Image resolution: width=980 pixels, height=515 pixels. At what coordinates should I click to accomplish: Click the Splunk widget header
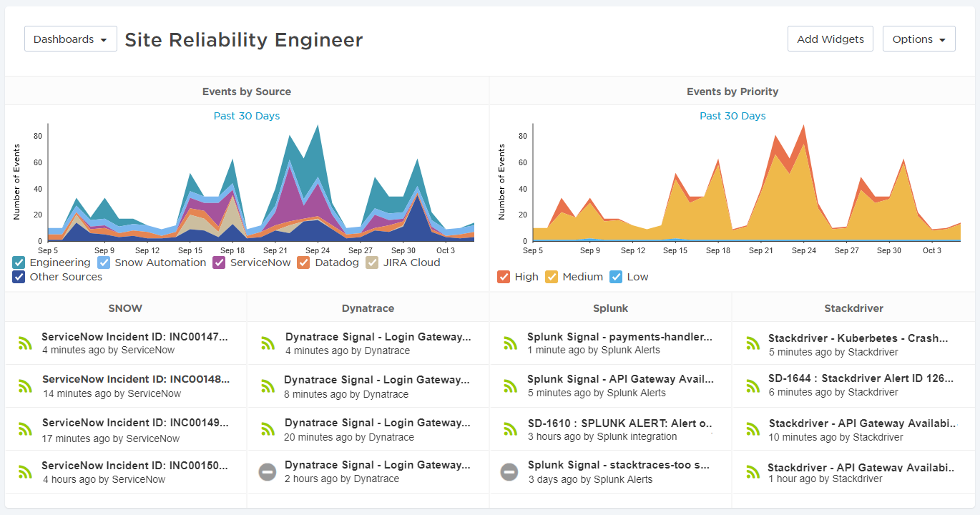pos(610,308)
